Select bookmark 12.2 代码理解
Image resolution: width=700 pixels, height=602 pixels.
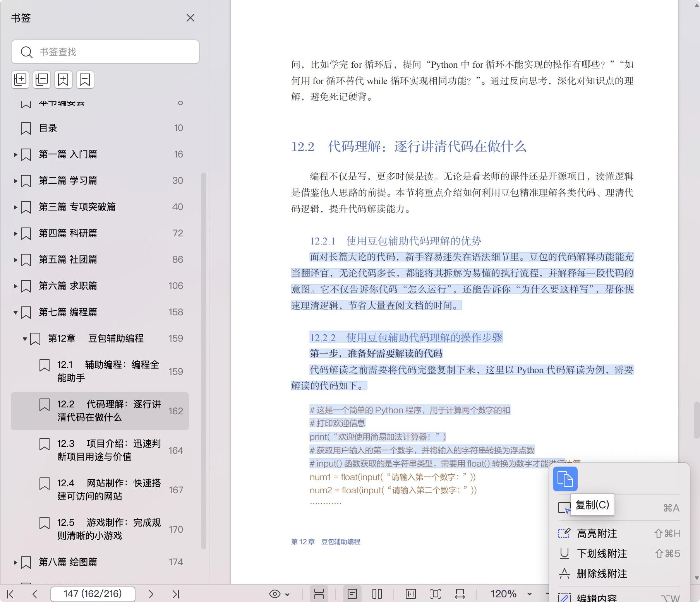[x=101, y=411]
